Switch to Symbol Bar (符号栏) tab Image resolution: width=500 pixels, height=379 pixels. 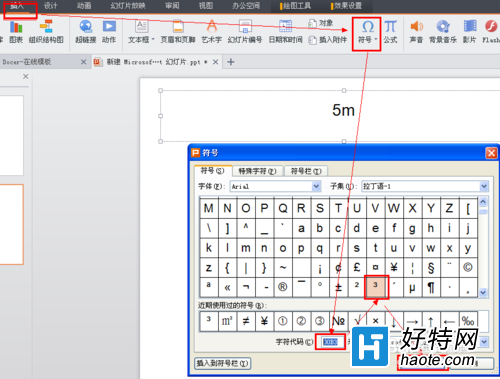pos(306,171)
